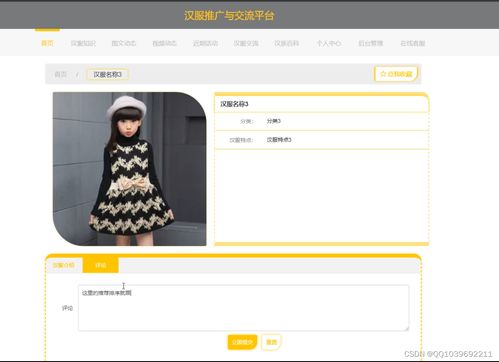Submit the comment with 立即提交 button

(x=242, y=342)
